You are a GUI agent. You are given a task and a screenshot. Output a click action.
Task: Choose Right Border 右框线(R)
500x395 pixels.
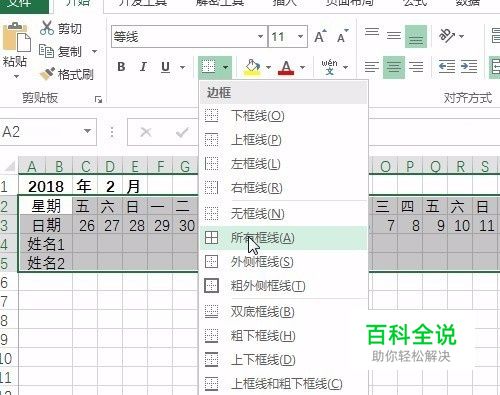click(x=283, y=188)
